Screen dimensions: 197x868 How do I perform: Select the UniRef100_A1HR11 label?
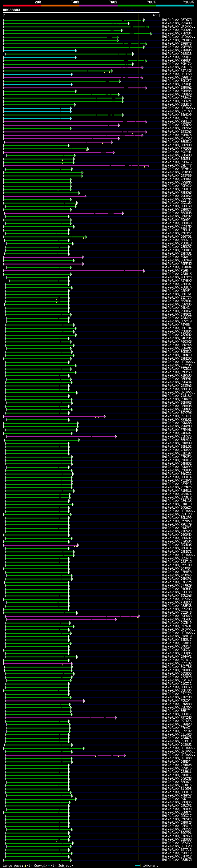177,491
